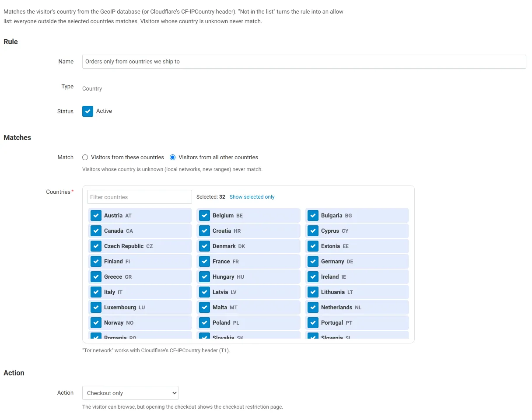This screenshot has width=532, height=420.
Task: Deselect Finland from the countries
Action: [x=96, y=262]
